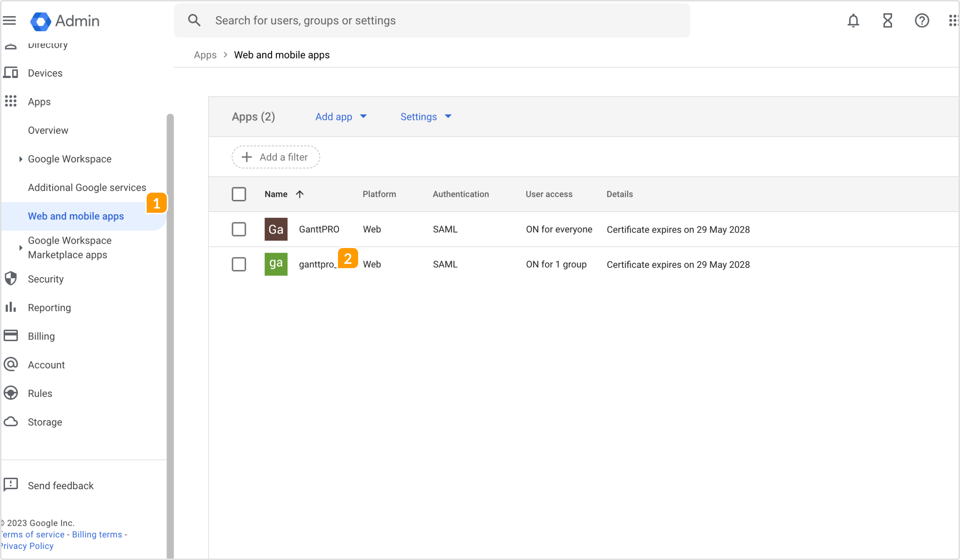Screen dimensions: 960x560
Task: Click the search magnifier icon
Action: click(x=194, y=20)
